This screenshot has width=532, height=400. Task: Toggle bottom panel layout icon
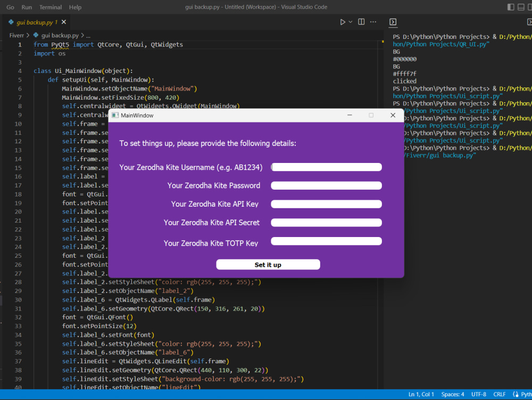[x=521, y=7]
